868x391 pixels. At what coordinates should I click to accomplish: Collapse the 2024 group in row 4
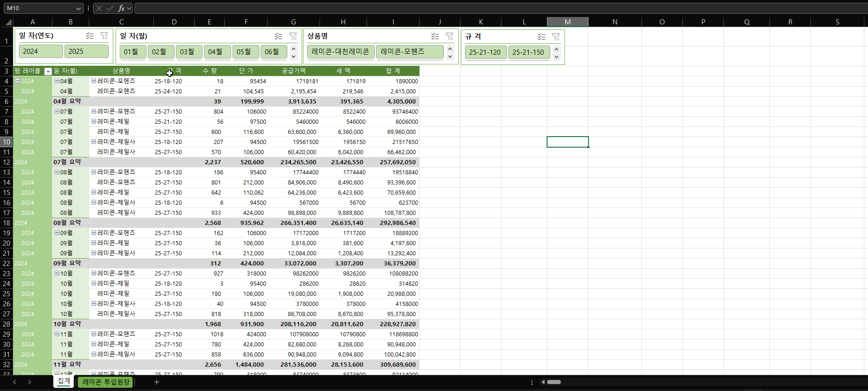(17, 81)
